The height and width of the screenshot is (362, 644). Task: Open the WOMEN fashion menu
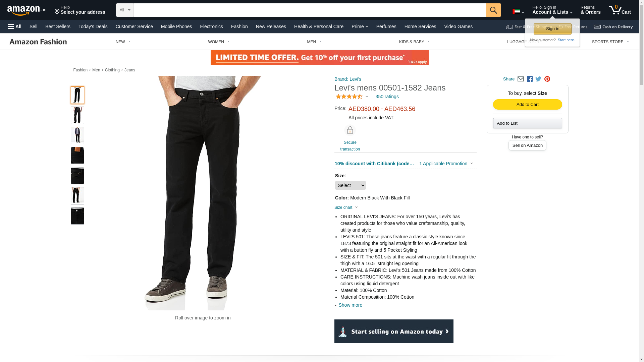(x=219, y=42)
